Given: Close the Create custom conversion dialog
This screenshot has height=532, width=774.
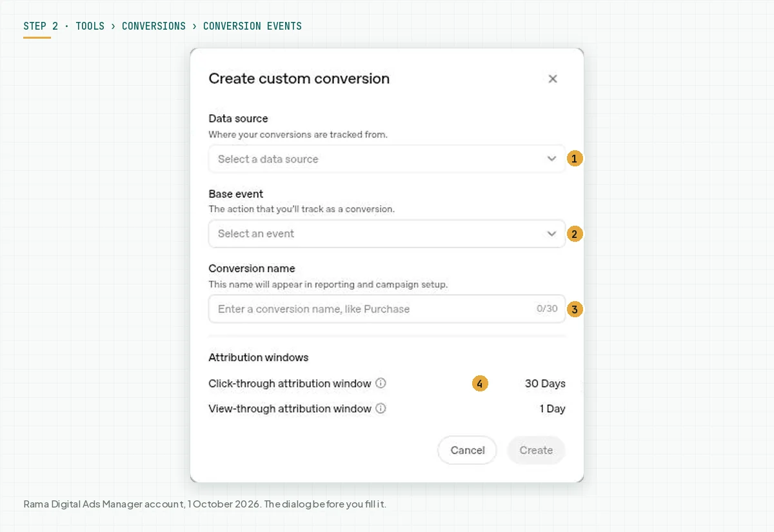Looking at the screenshot, I should click(553, 79).
